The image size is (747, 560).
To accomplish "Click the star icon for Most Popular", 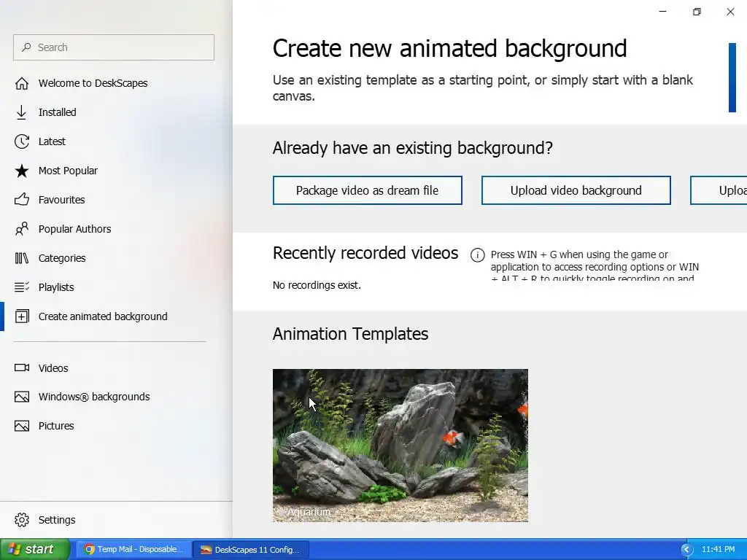I will pyautogui.click(x=21, y=171).
